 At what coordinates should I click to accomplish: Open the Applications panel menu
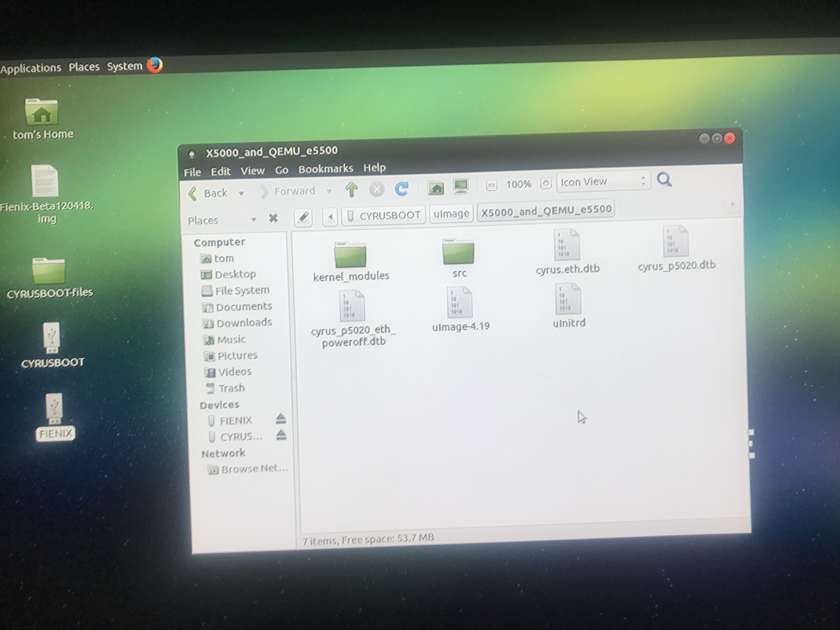tap(30, 68)
